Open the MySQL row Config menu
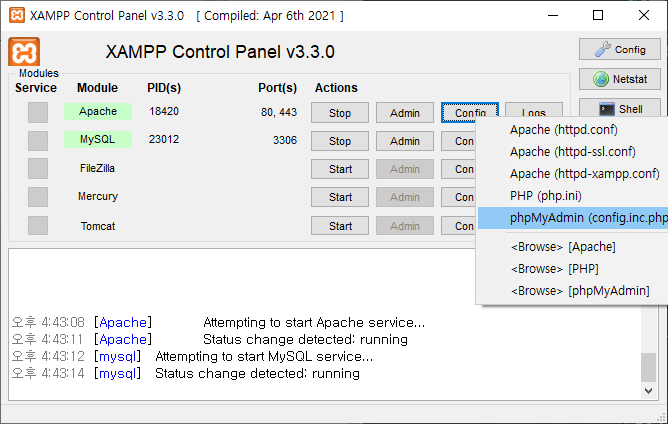 tap(458, 141)
